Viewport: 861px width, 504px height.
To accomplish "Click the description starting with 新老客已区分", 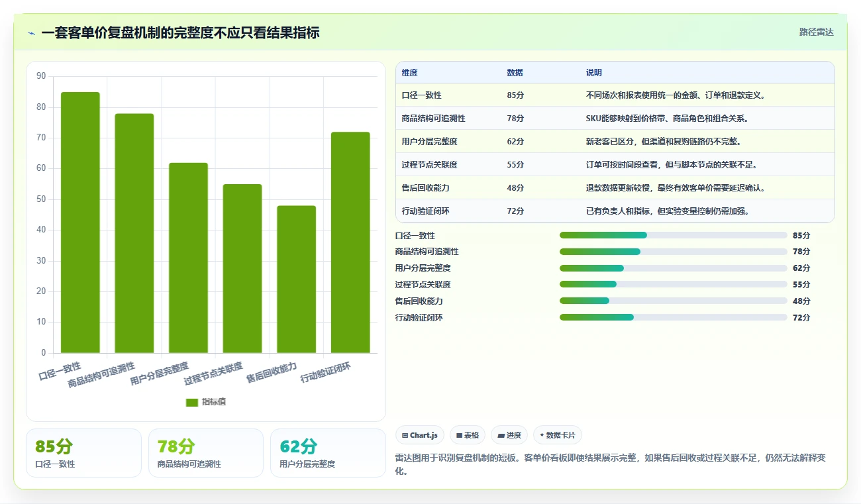I will 664,142.
